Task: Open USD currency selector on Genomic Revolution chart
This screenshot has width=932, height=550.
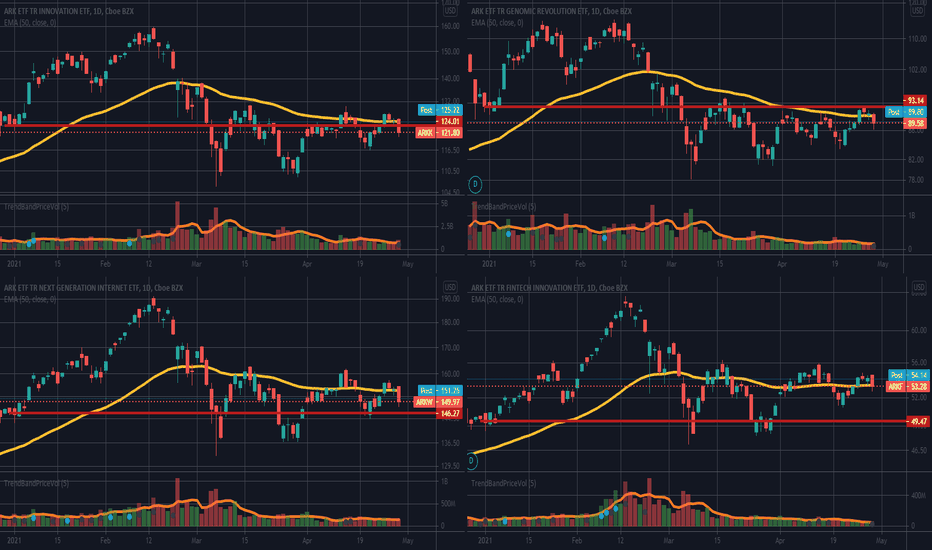Action: coord(918,11)
